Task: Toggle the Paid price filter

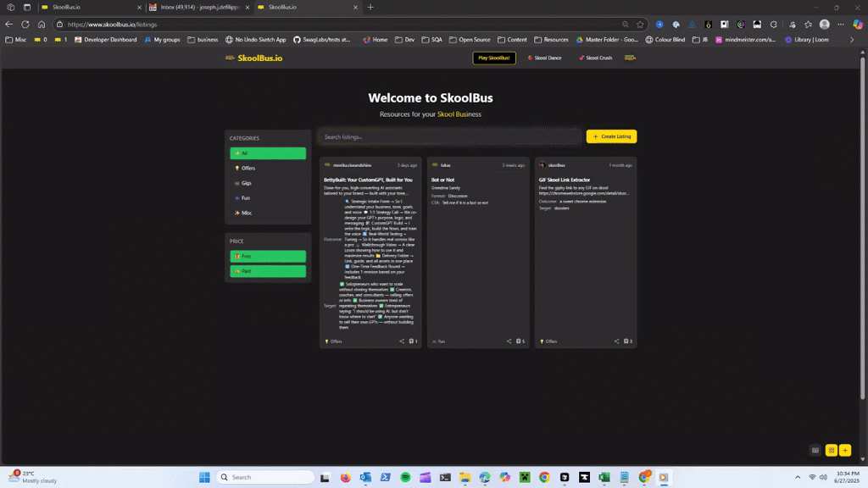Action: [x=268, y=271]
